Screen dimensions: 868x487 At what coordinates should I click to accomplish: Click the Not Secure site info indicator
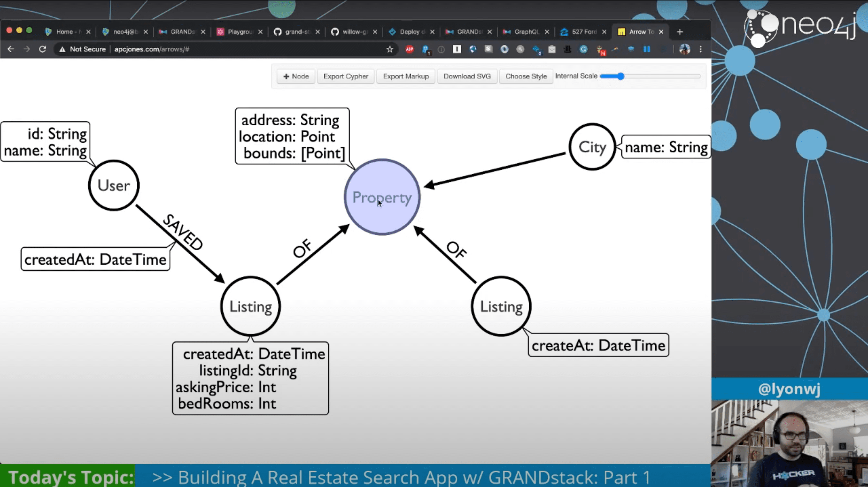click(83, 49)
